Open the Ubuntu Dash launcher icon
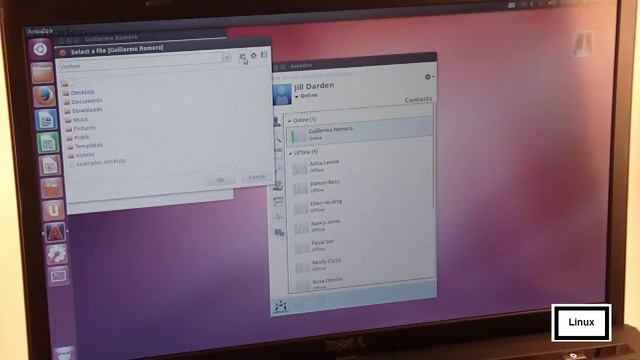Viewport: 640px width, 360px height. tap(40, 49)
